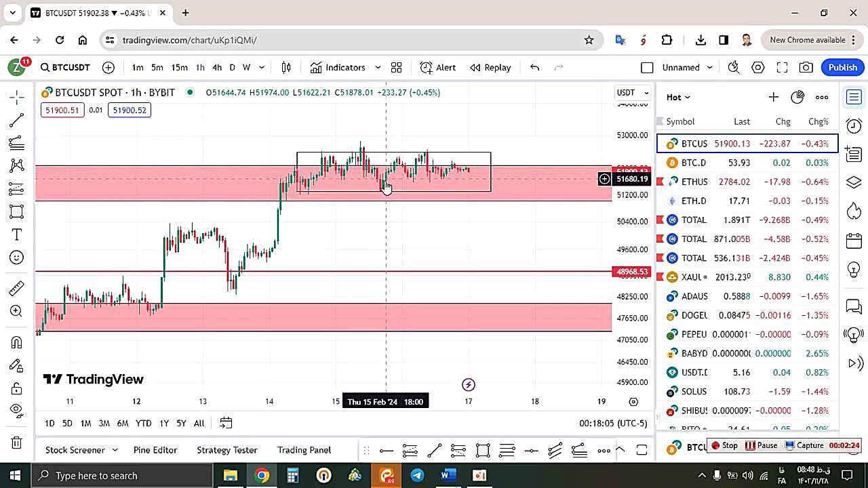The image size is (868, 488).
Task: Toggle lock all drawing tools
Action: click(17, 388)
